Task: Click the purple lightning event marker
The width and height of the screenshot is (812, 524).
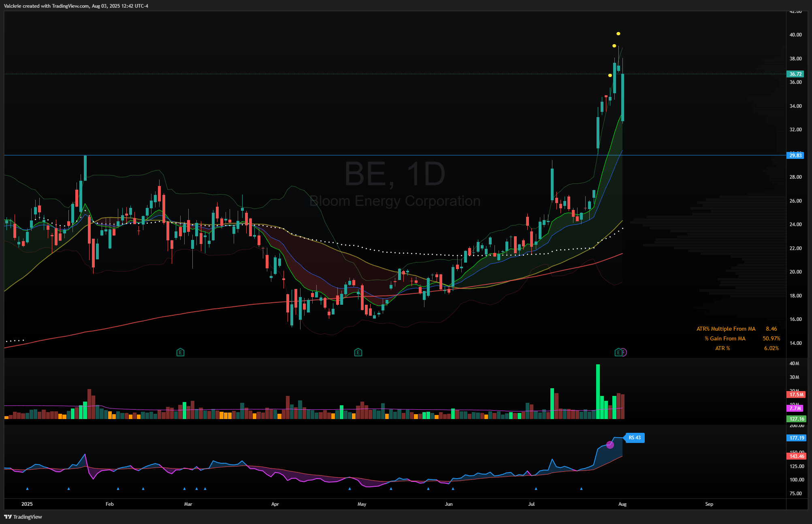Action: pos(624,352)
